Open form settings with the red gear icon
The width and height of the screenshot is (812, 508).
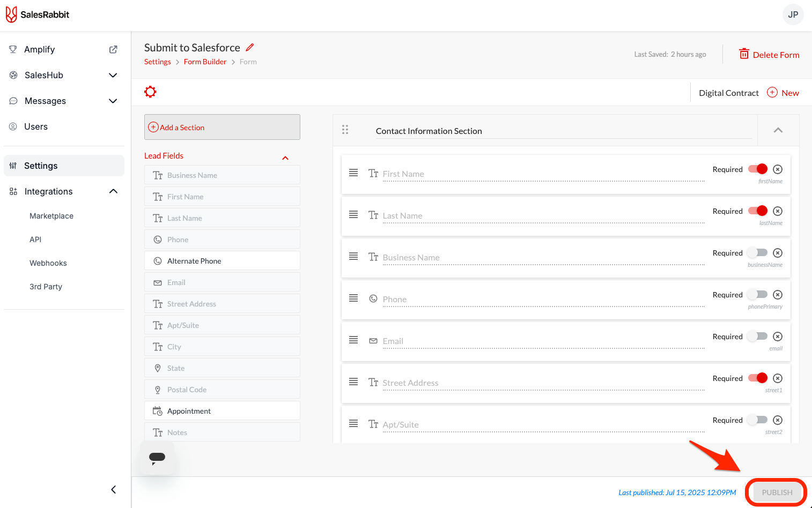150,92
